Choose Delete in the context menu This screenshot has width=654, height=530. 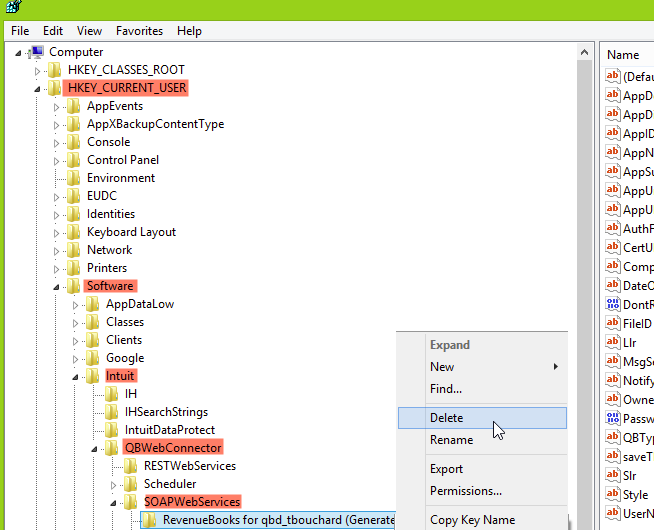tap(482, 418)
